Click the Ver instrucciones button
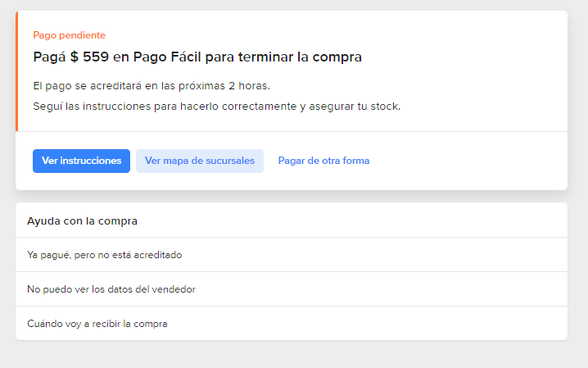Image resolution: width=588 pixels, height=368 pixels. [x=81, y=161]
